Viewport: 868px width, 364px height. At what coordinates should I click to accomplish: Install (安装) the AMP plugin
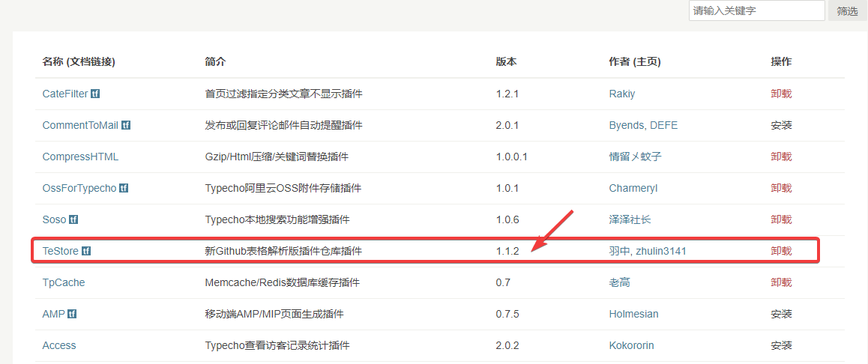(x=781, y=315)
